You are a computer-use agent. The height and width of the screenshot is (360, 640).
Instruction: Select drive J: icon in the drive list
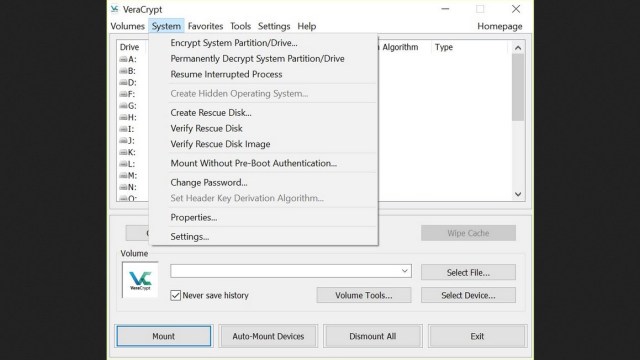123,140
